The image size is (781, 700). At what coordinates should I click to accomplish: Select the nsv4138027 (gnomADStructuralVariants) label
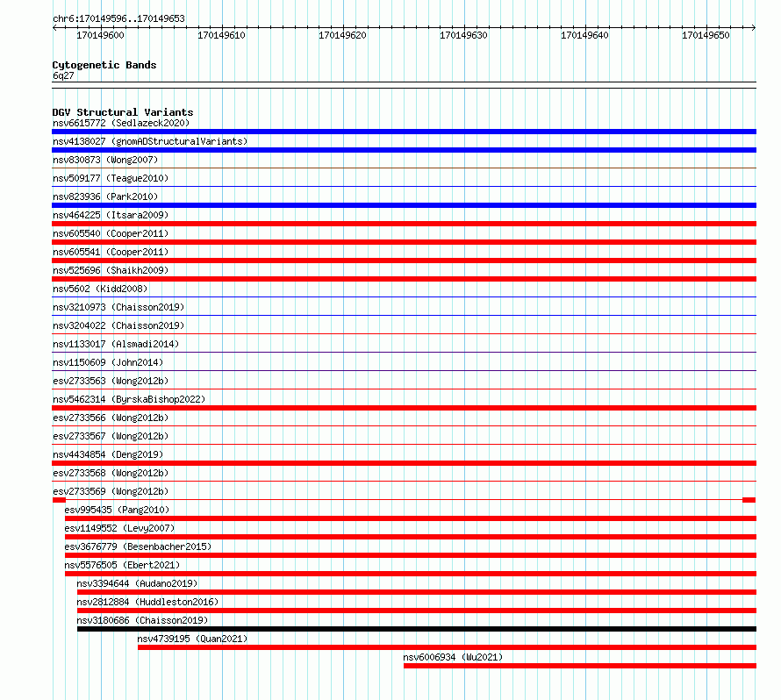(x=150, y=141)
